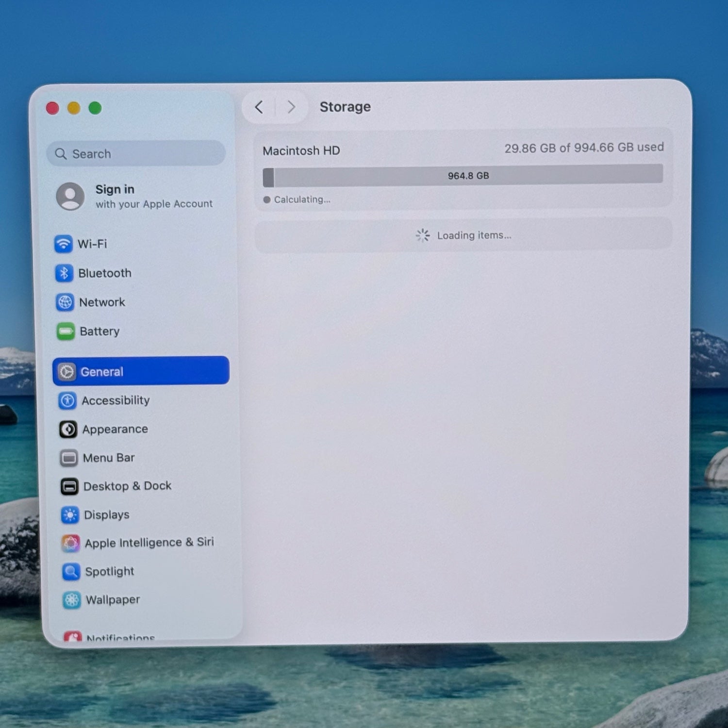Select the Network globe icon
Image resolution: width=728 pixels, height=728 pixels.
click(65, 302)
